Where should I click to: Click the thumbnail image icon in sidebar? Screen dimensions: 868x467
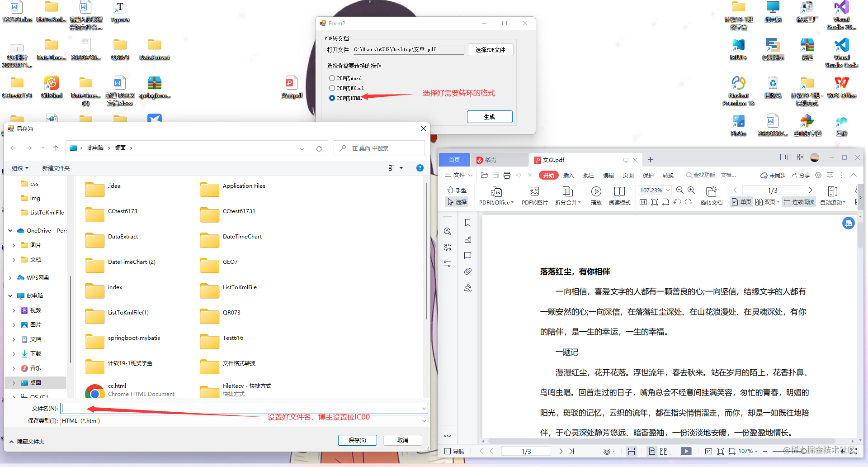467,239
